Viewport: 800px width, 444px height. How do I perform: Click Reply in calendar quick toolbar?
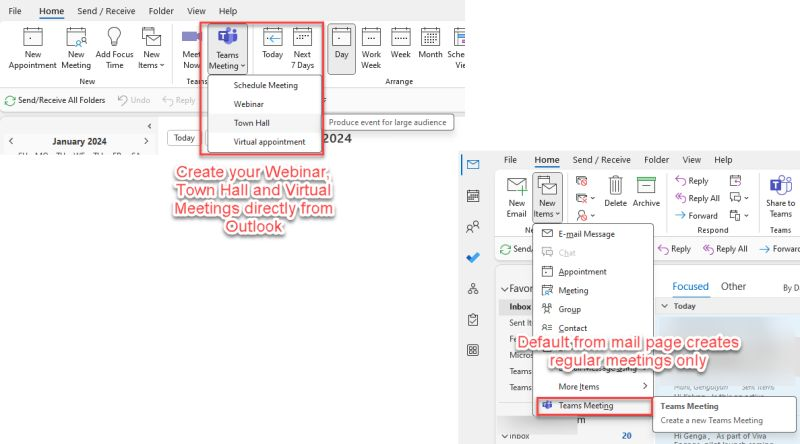[179, 101]
